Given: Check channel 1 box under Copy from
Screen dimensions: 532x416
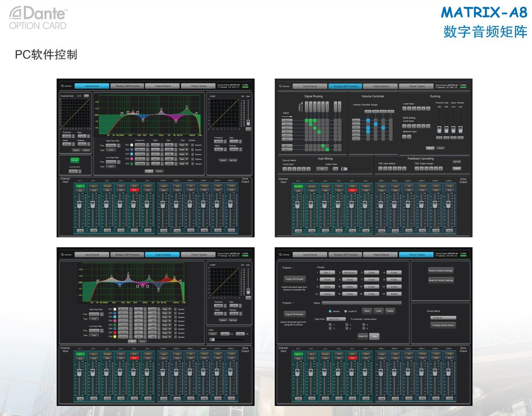Looking at the screenshot, I should click(x=330, y=324).
